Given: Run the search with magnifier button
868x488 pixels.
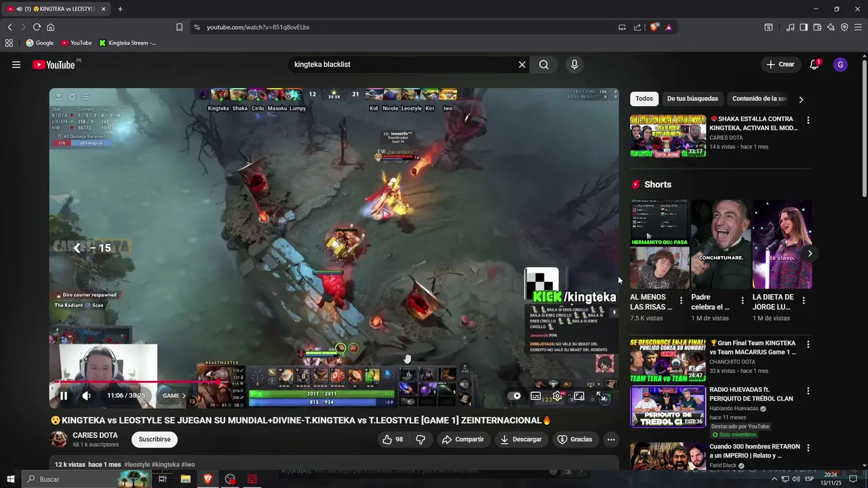Looking at the screenshot, I should coord(544,64).
